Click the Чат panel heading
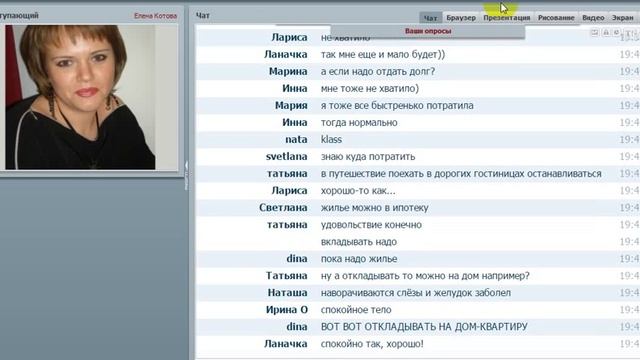The image size is (640, 360). (x=202, y=16)
